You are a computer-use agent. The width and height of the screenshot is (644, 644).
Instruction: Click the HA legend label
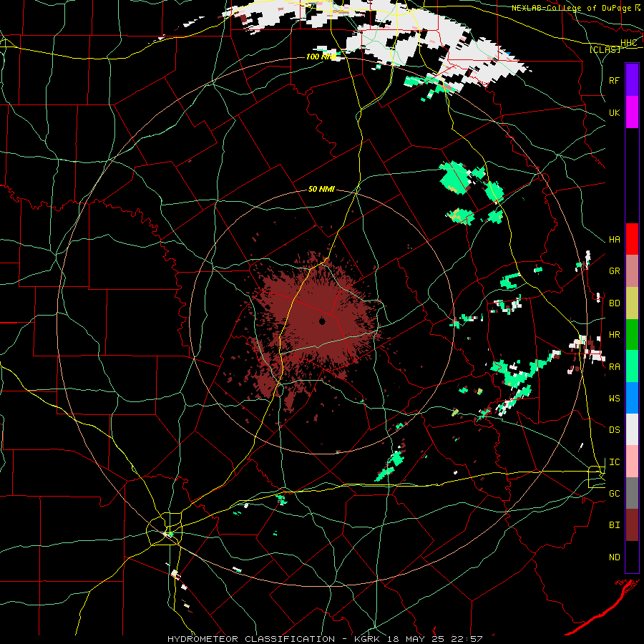pyautogui.click(x=614, y=240)
